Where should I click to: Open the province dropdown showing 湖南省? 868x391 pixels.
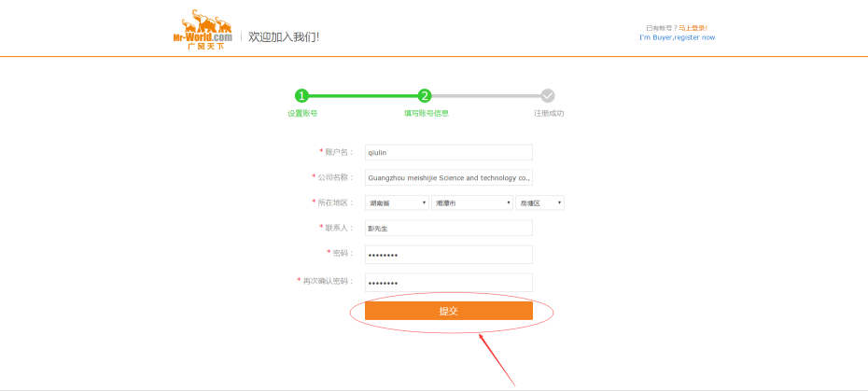[x=397, y=202]
